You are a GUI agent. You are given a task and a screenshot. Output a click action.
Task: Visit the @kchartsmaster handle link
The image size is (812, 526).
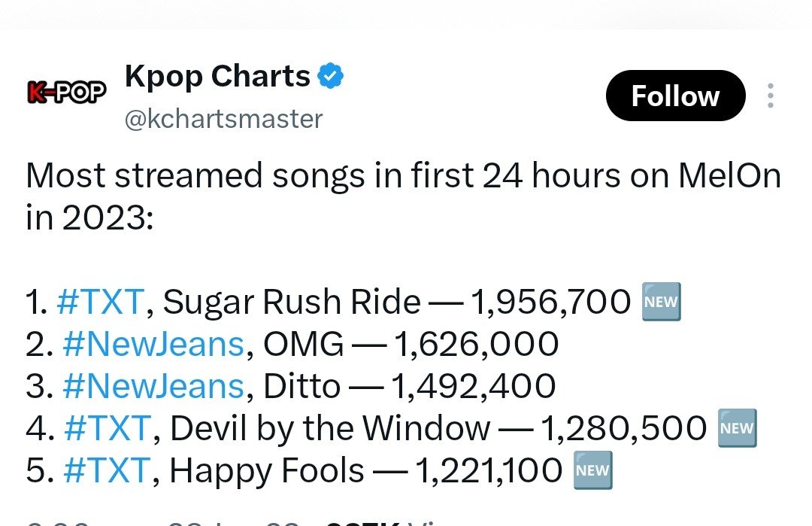(x=223, y=119)
